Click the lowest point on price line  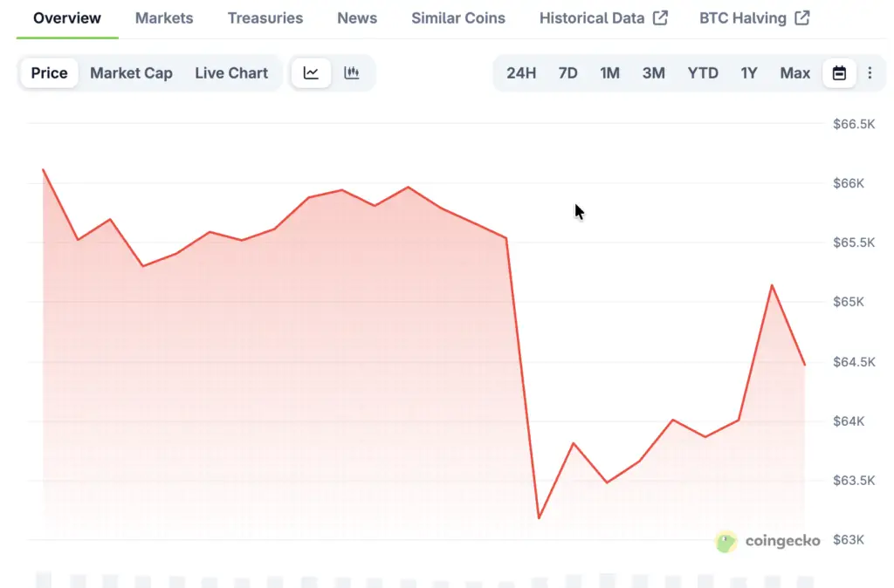(x=539, y=517)
